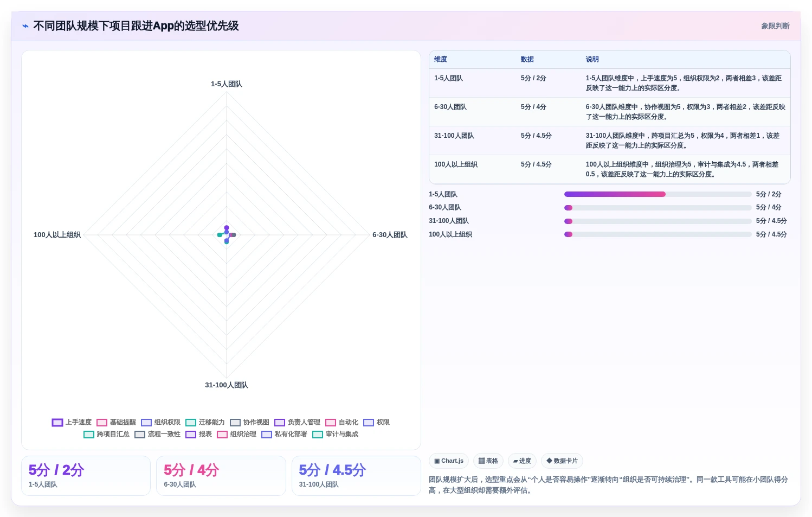Screen dimensions: 812x517
Task: Click the 维度 column header
Action: tap(441, 59)
